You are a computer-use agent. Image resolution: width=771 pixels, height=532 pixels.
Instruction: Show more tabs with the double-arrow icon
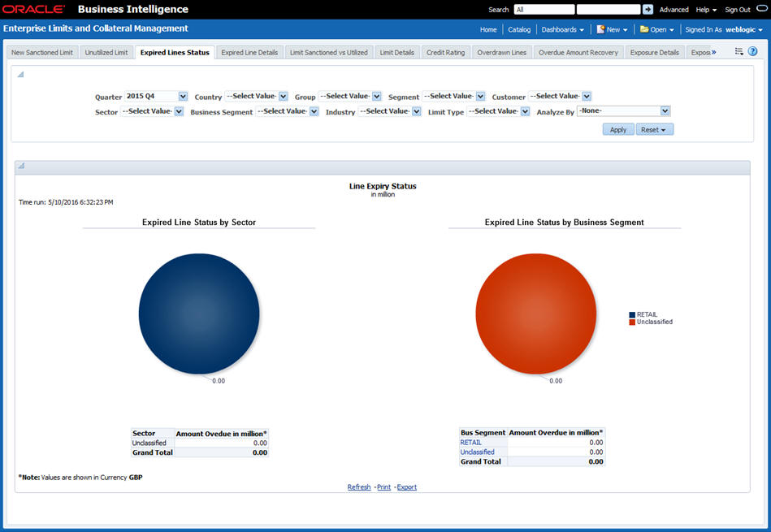pos(713,52)
